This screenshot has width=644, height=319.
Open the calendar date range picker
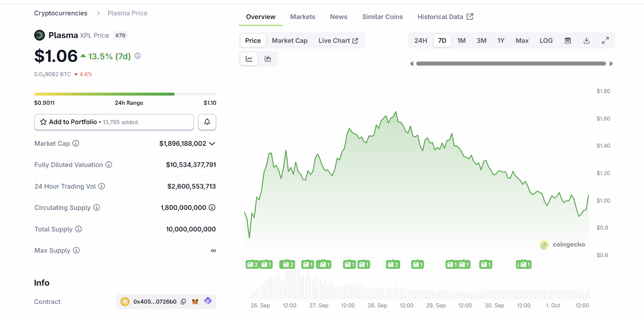(x=568, y=41)
